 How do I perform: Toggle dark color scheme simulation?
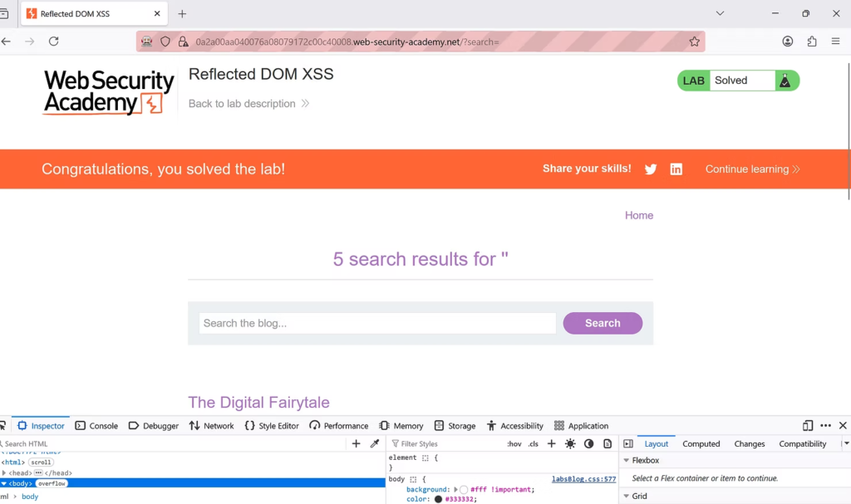pyautogui.click(x=589, y=443)
